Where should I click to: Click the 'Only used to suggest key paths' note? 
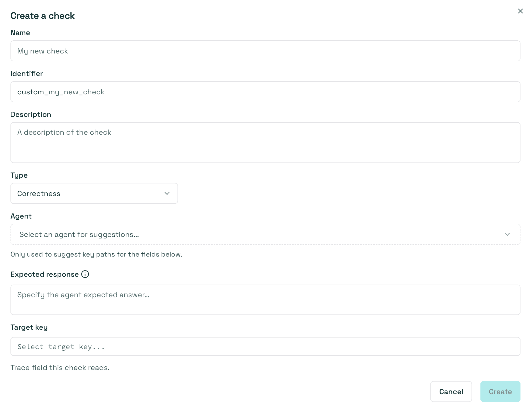[x=96, y=254]
